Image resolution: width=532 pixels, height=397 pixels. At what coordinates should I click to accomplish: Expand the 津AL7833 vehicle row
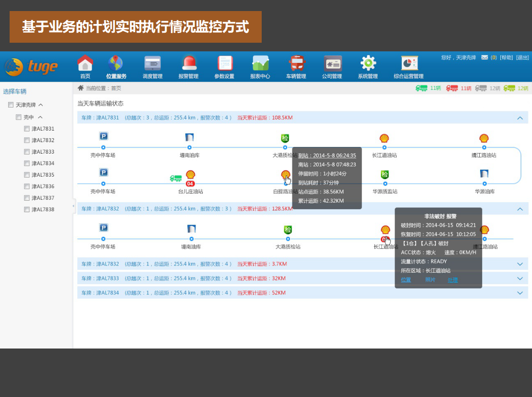pyautogui.click(x=520, y=278)
